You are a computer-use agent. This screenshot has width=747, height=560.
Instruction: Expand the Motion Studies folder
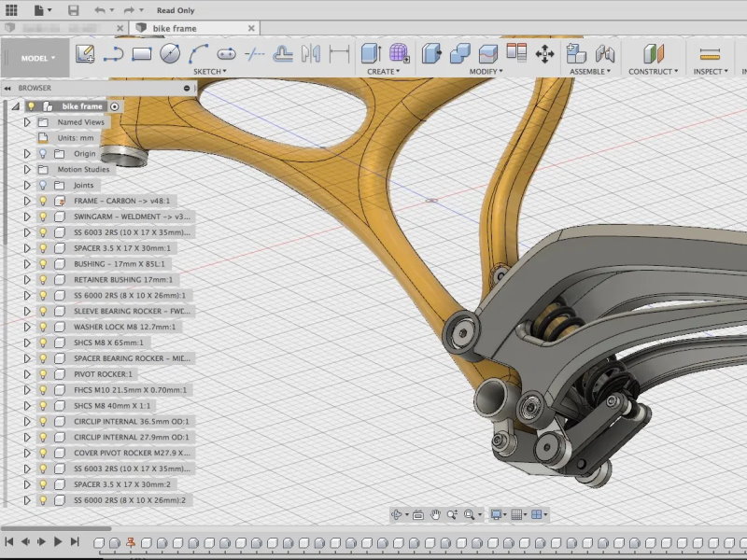pos(27,170)
